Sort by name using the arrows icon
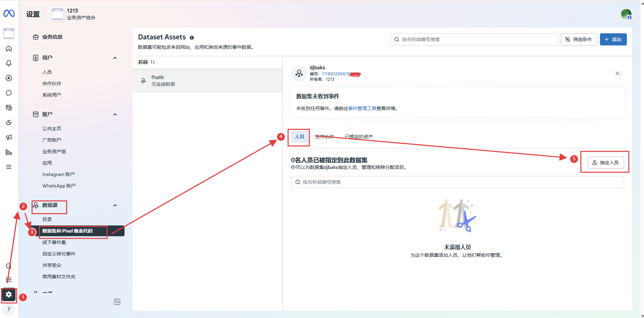Screen dimensions: 644x318 tap(153, 62)
